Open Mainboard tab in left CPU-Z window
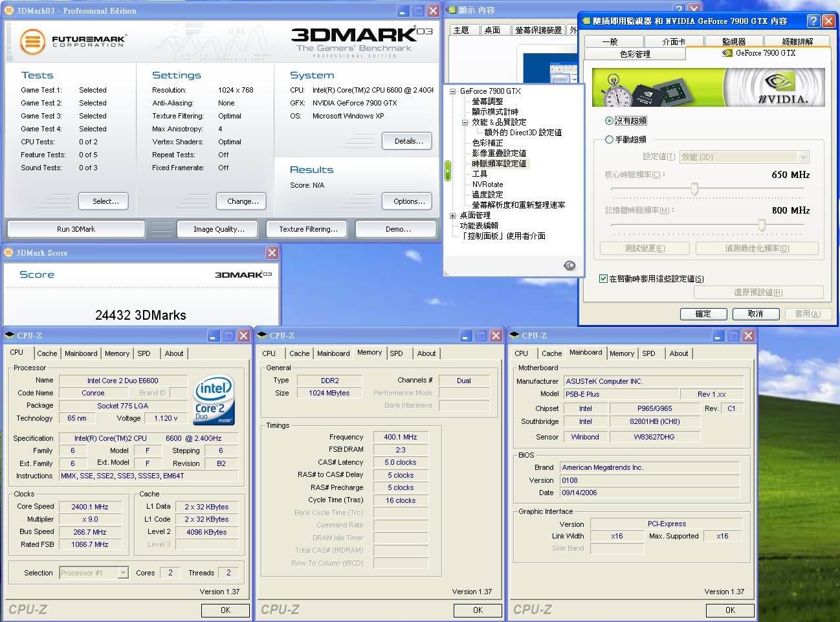The image size is (840, 622). click(x=81, y=353)
